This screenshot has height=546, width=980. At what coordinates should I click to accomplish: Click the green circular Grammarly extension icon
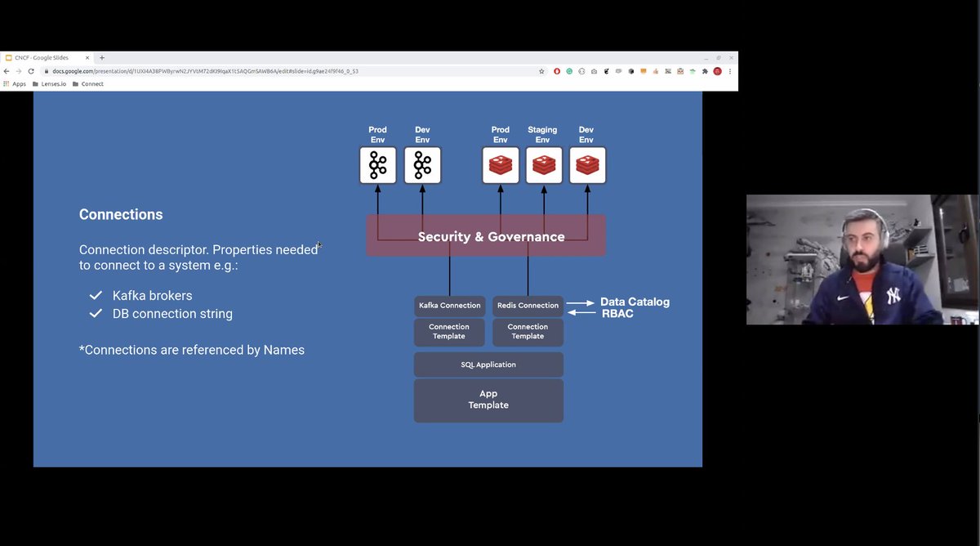pyautogui.click(x=569, y=71)
